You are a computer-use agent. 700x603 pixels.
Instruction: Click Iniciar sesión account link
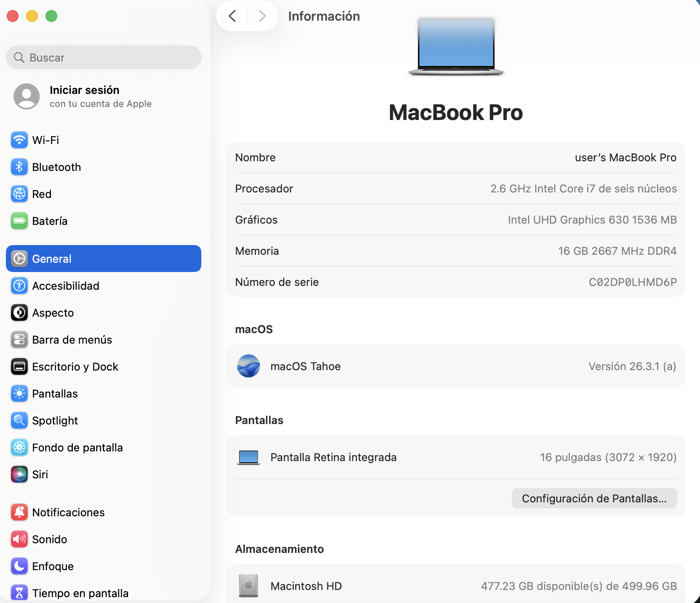pos(85,90)
